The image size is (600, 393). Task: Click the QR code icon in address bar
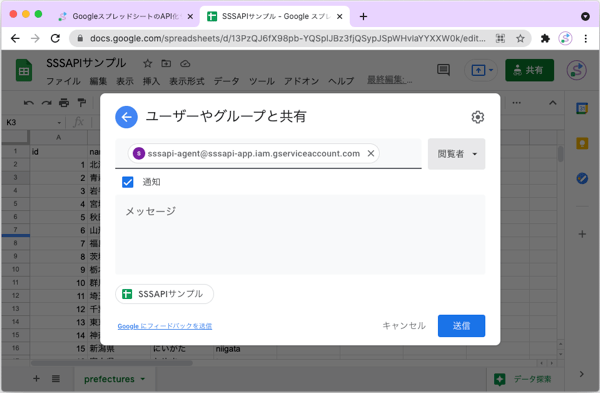click(500, 38)
